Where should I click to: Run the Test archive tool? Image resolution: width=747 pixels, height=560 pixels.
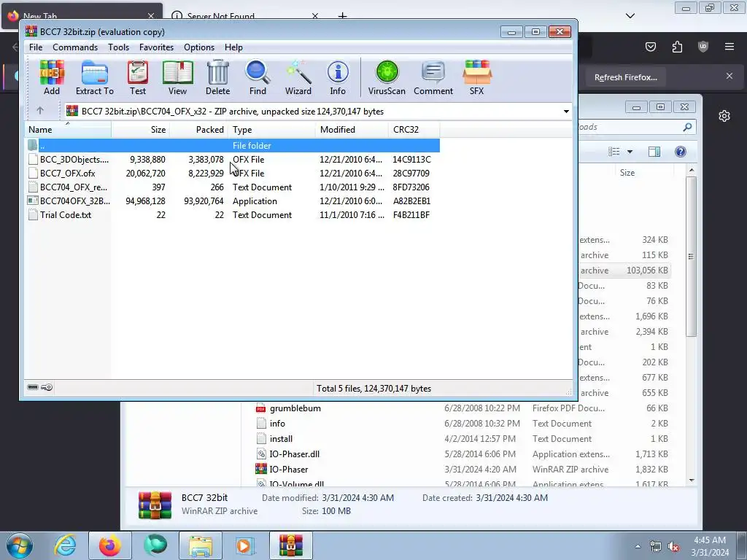[138, 77]
